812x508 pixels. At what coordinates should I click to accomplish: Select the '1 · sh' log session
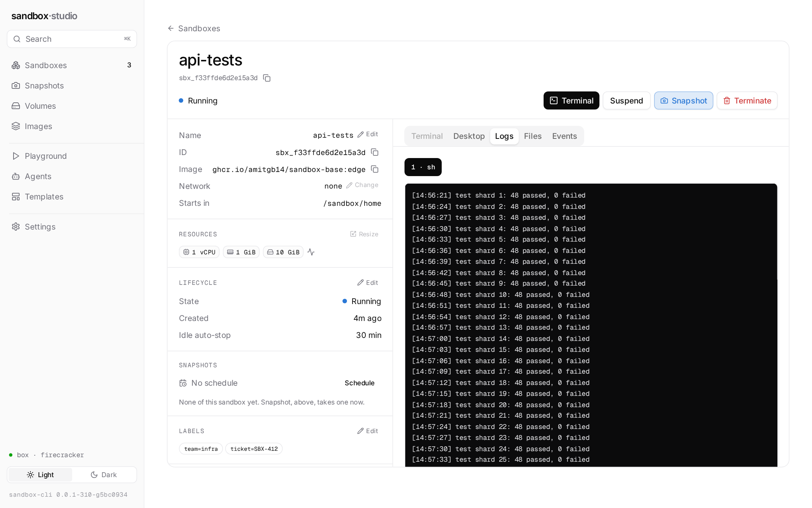coord(423,167)
